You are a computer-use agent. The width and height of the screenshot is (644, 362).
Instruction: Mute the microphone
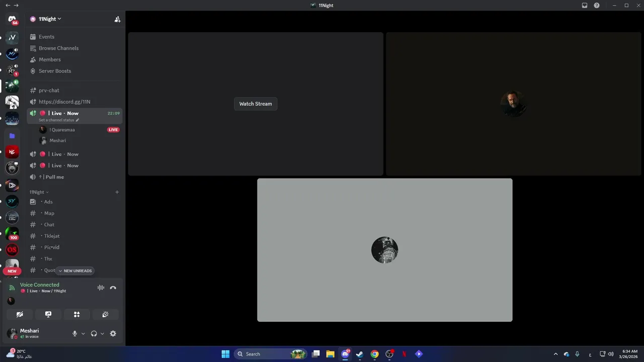(x=74, y=333)
